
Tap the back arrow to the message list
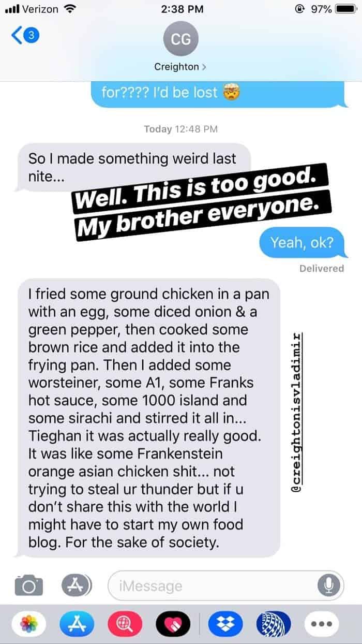pos(17,36)
